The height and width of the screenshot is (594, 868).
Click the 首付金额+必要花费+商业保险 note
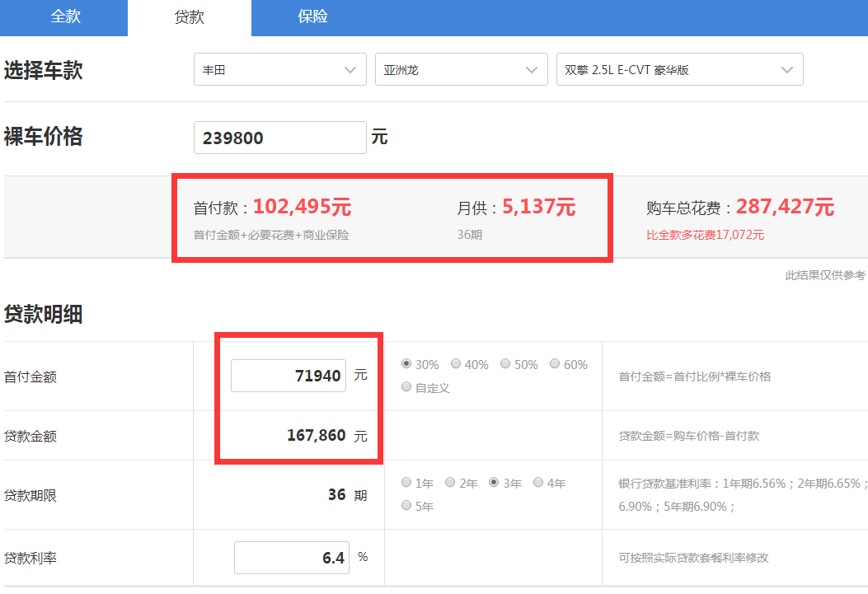pos(271,235)
